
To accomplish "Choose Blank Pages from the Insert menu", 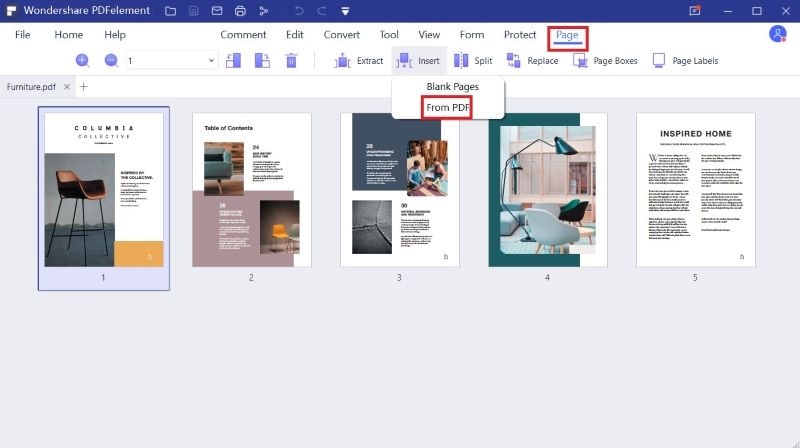I will click(x=453, y=87).
